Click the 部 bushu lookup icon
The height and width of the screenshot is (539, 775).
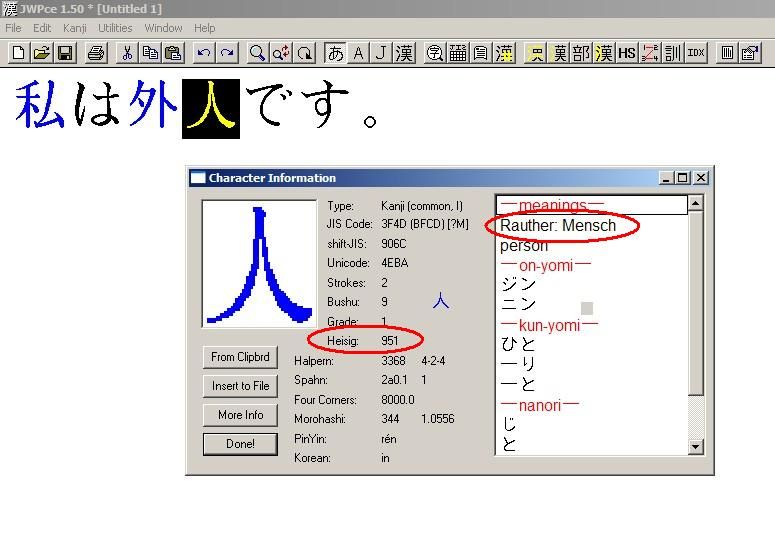coord(581,52)
